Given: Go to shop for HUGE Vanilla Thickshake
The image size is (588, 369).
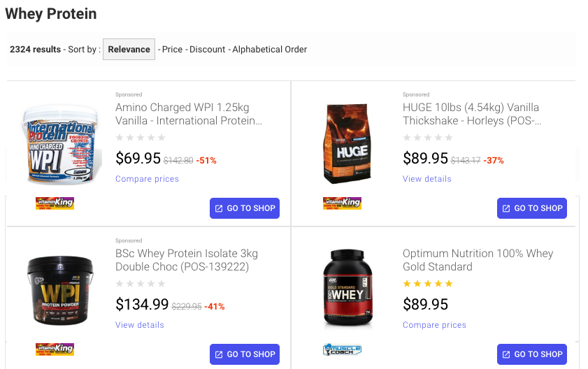Looking at the screenshot, I should point(532,208).
